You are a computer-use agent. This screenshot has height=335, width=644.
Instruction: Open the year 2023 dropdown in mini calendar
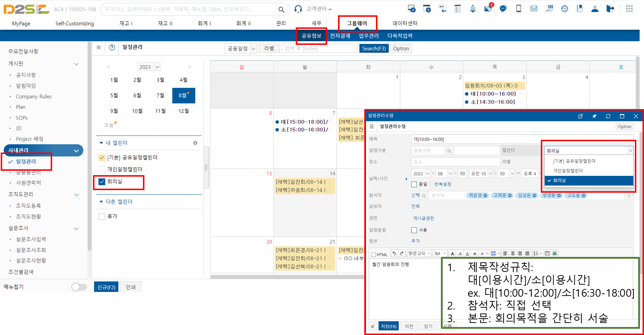[x=149, y=67]
